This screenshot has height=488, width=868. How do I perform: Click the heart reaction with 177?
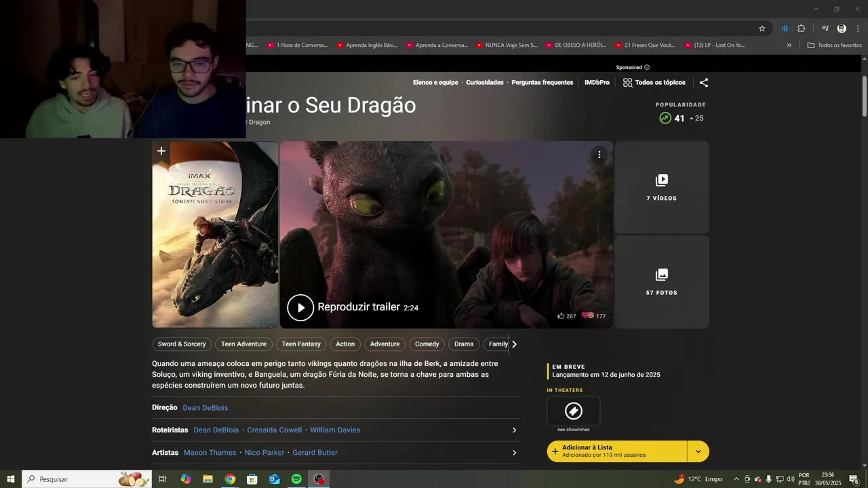(x=587, y=316)
